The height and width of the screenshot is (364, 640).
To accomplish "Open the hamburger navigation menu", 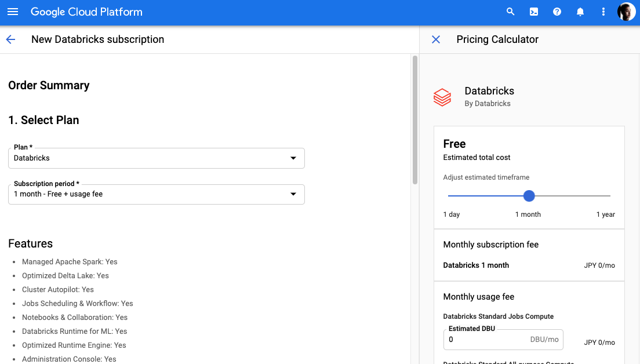I will tap(13, 12).
